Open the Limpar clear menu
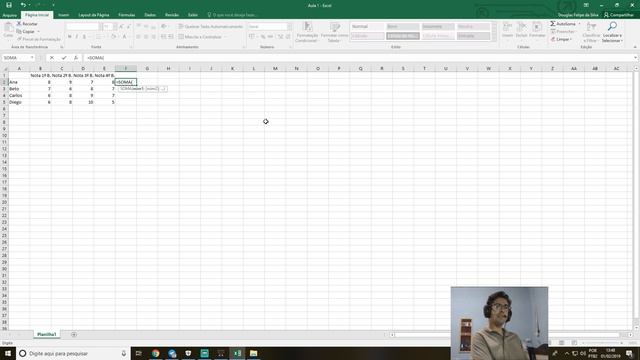The width and height of the screenshot is (640, 360). 561,39
